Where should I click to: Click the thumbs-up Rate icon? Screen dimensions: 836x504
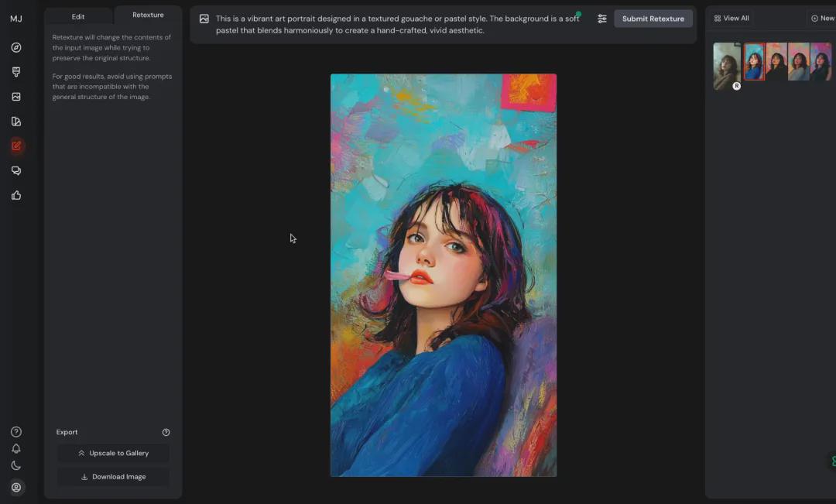click(16, 195)
